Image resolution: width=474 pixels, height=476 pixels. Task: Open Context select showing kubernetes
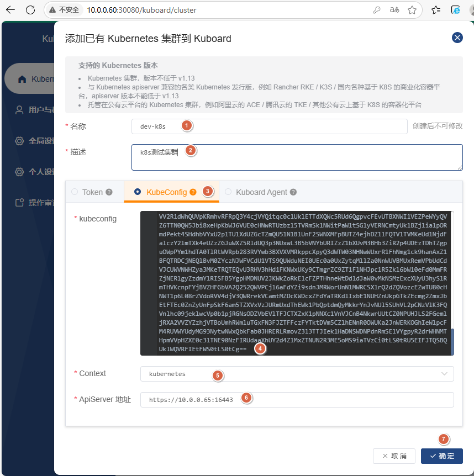[x=297, y=374]
